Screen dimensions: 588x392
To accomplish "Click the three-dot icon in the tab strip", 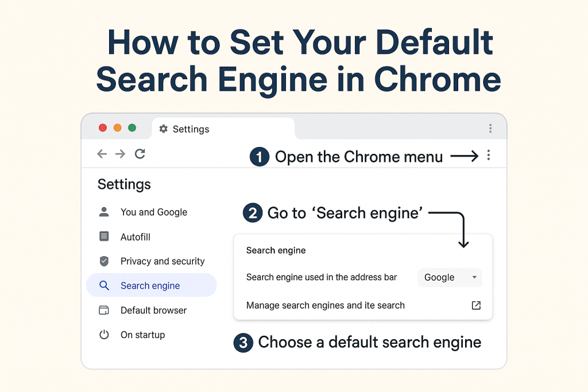I will click(490, 129).
